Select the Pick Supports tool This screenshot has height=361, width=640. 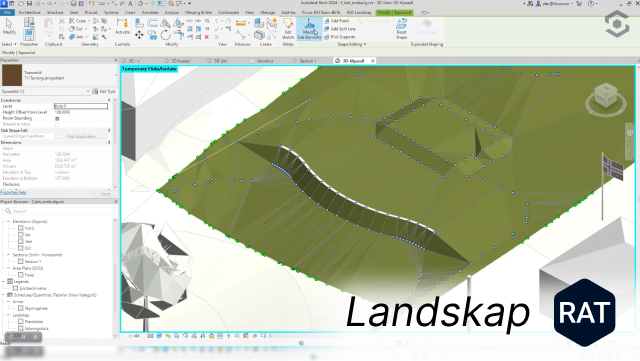tap(340, 37)
